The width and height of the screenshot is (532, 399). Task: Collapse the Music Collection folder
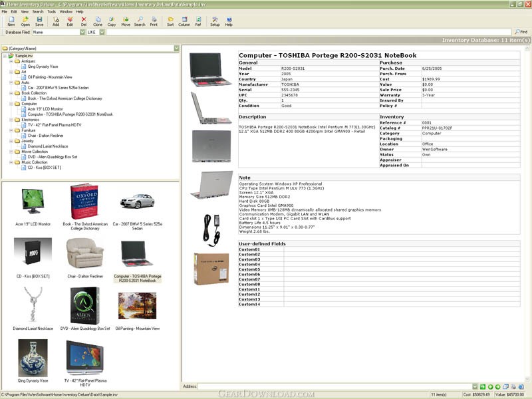pyautogui.click(x=11, y=162)
